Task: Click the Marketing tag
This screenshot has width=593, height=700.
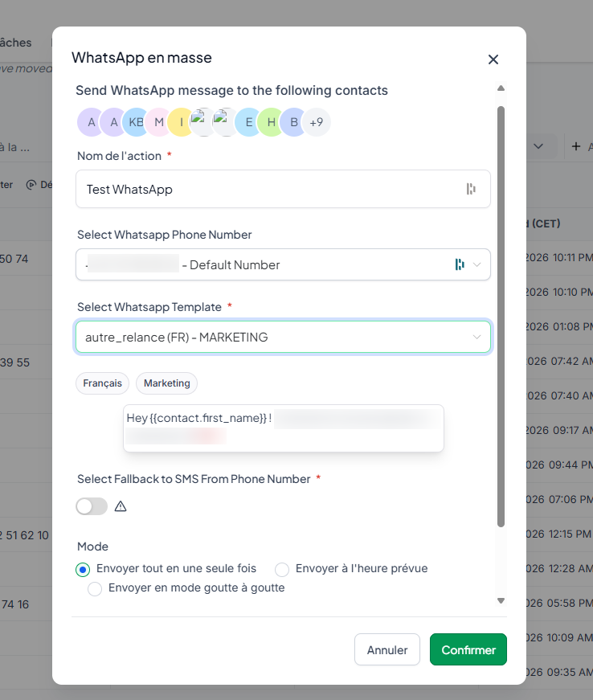Action: click(x=167, y=383)
